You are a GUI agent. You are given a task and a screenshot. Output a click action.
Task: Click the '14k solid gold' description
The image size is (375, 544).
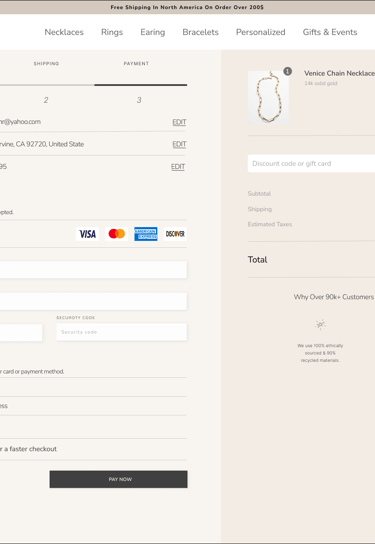(x=321, y=83)
